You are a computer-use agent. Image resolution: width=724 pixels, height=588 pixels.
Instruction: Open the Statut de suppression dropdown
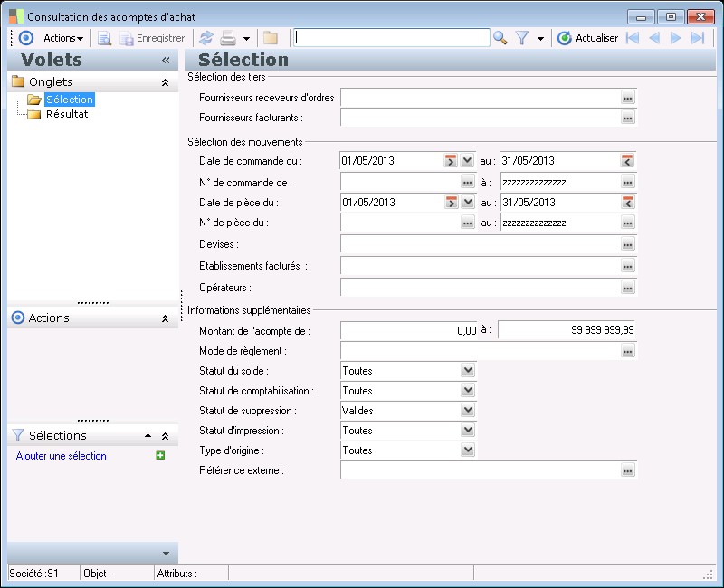[467, 411]
